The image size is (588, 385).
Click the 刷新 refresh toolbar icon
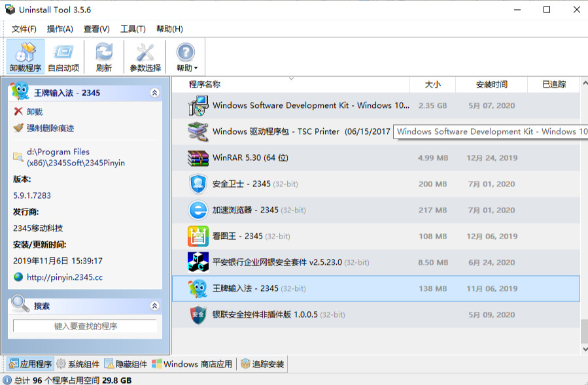point(104,57)
